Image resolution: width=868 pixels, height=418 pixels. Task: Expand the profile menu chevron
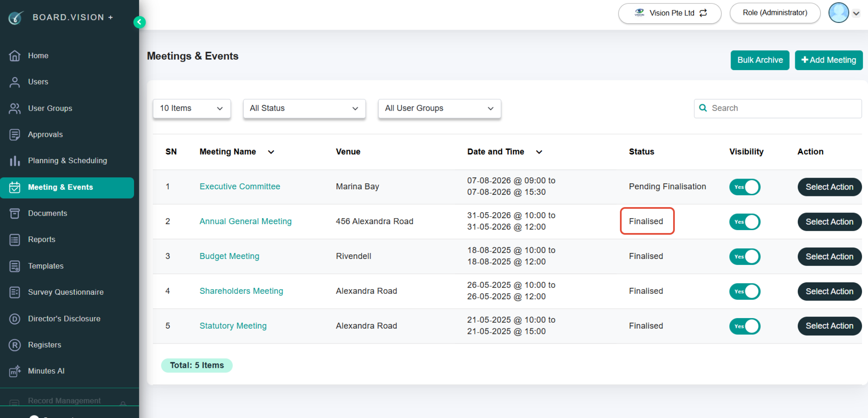(857, 13)
